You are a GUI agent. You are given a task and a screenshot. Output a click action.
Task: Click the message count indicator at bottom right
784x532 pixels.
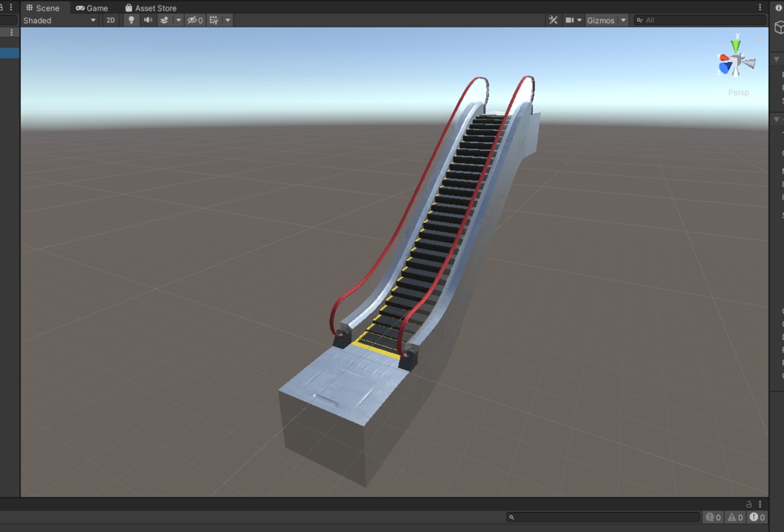pos(714,517)
